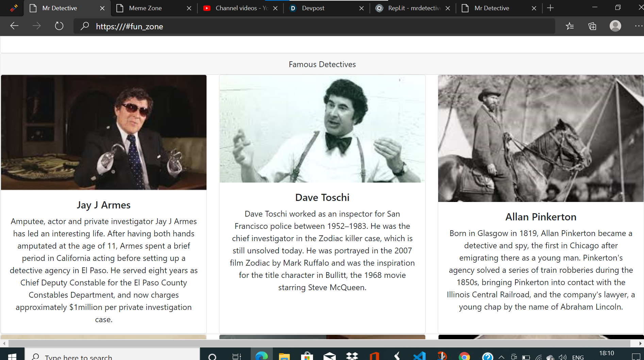Click the tab actions icon left of tabs
Image resolution: width=644 pixels, height=360 pixels.
[x=14, y=8]
